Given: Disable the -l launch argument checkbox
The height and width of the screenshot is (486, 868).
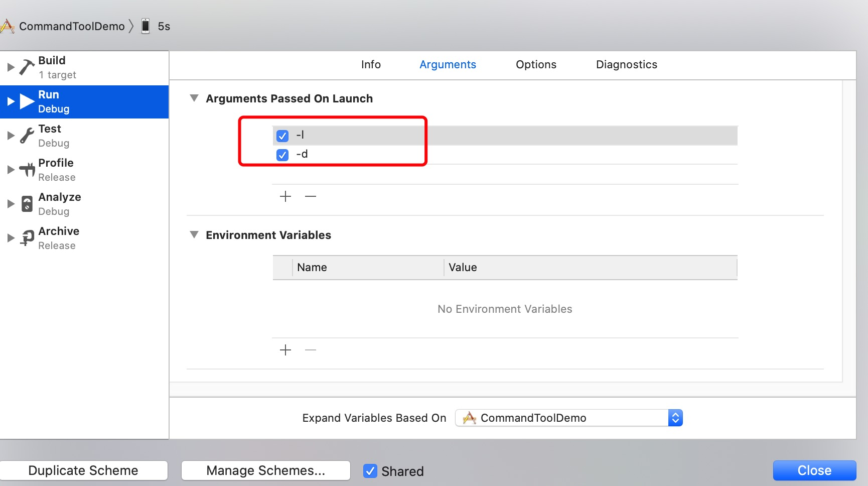Looking at the screenshot, I should [282, 136].
